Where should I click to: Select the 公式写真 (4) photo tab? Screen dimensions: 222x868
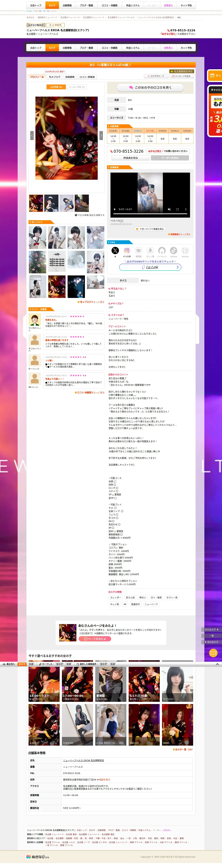tap(56, 87)
